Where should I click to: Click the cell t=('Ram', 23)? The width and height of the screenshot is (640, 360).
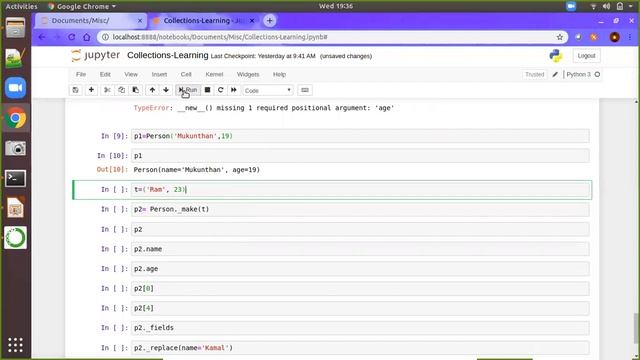pyautogui.click(x=360, y=189)
